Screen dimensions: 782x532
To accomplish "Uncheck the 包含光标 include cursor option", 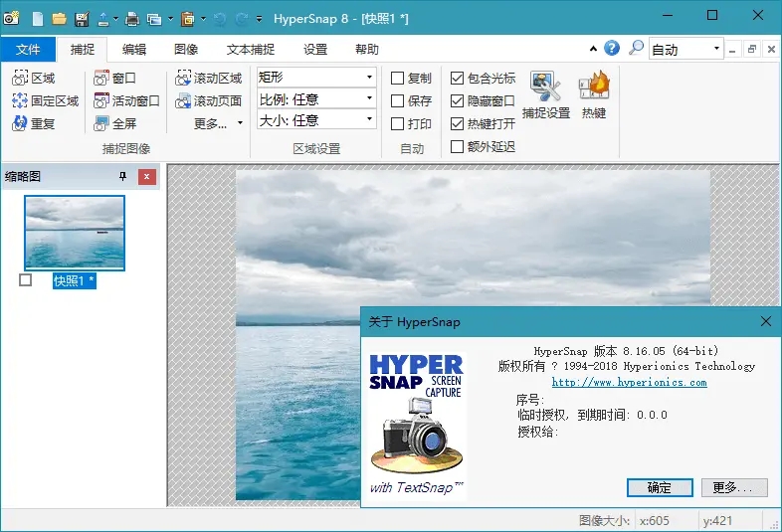I will click(458, 78).
